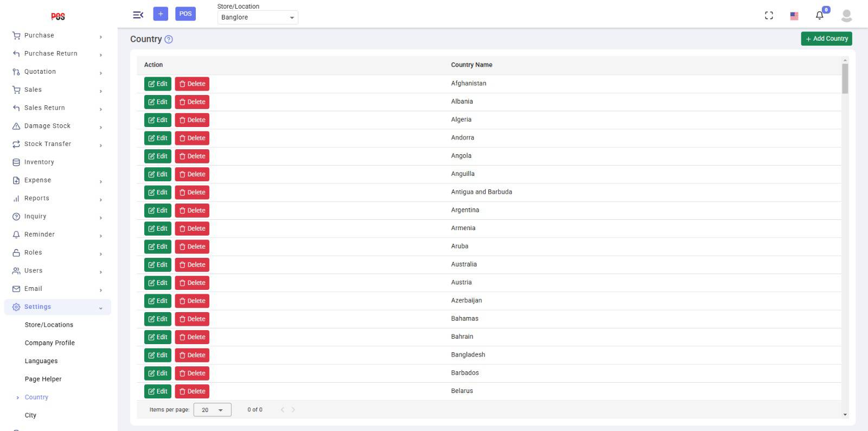The height and width of the screenshot is (431, 868).
Task: Click the blue plus quick-add button
Action: tap(161, 14)
